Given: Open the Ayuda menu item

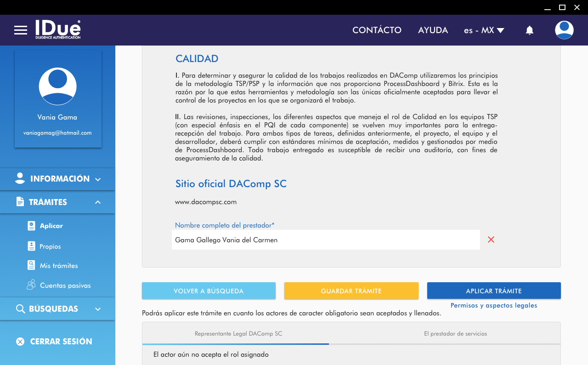Looking at the screenshot, I should tap(433, 30).
